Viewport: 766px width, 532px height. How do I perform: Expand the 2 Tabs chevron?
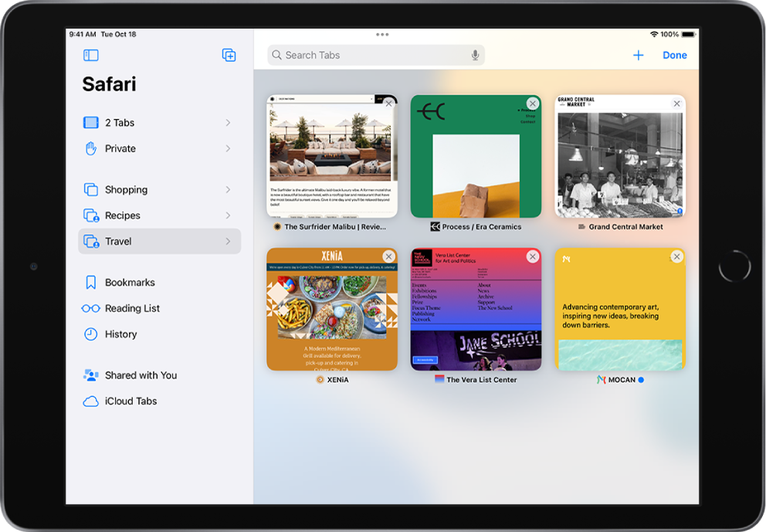[228, 123]
